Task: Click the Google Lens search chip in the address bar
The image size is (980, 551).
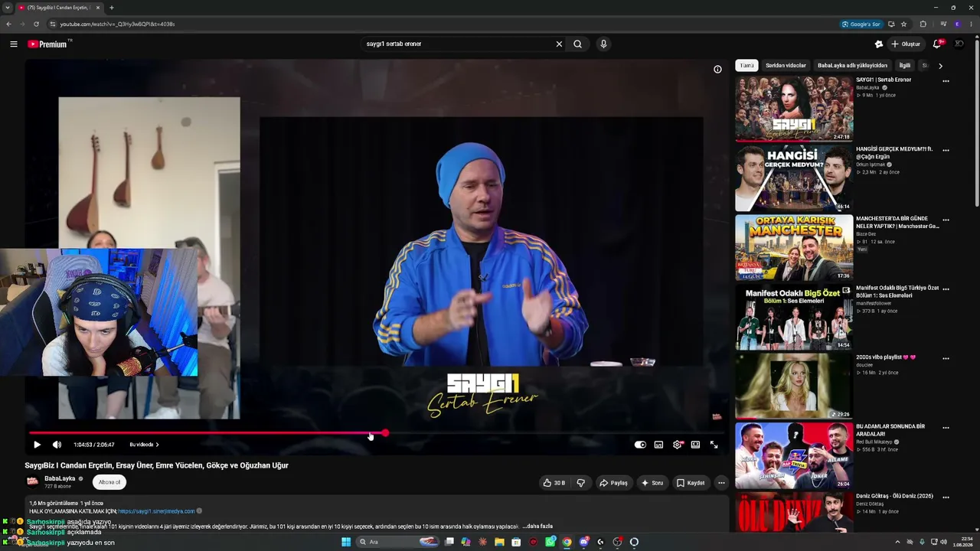Action: pyautogui.click(x=861, y=24)
